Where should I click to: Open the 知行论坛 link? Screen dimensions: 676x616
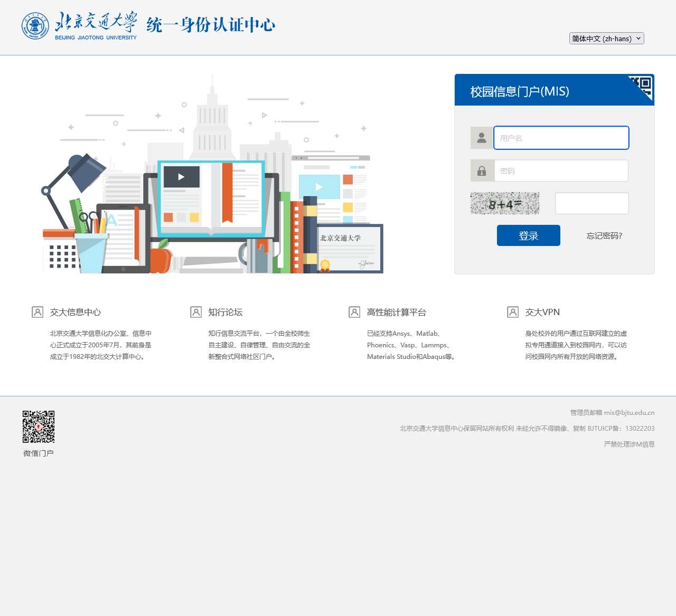pyautogui.click(x=226, y=312)
